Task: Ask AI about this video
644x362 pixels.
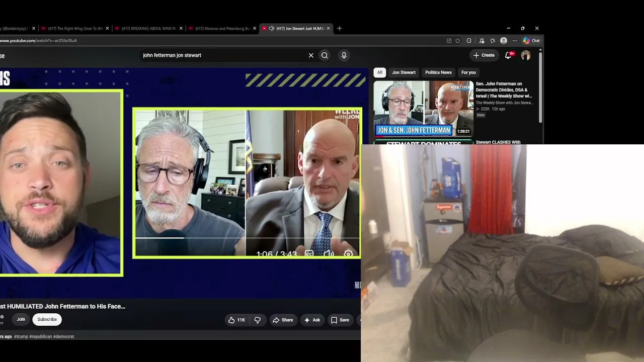Action: coord(312,320)
